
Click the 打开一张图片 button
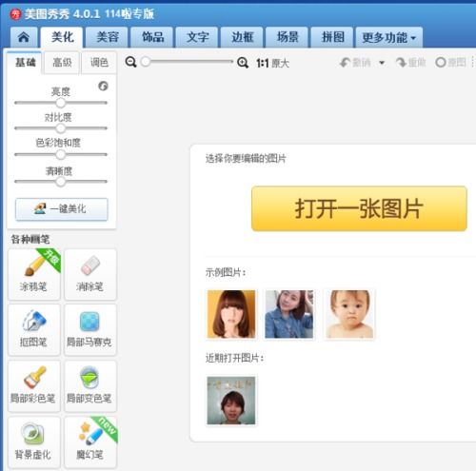pyautogui.click(x=359, y=208)
